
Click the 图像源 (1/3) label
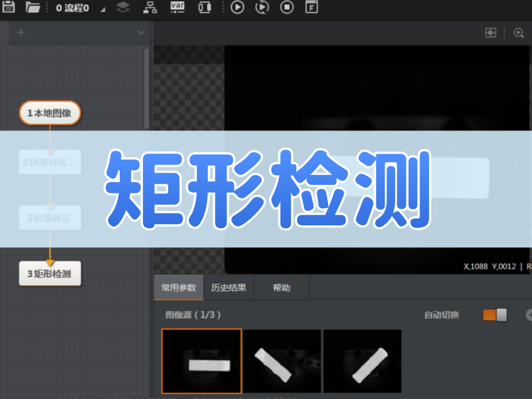click(x=193, y=315)
